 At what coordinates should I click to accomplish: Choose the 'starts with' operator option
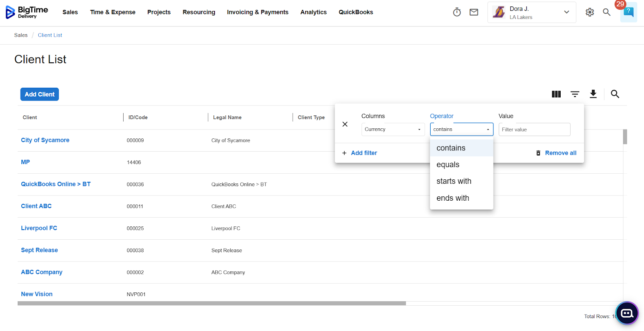tap(454, 181)
